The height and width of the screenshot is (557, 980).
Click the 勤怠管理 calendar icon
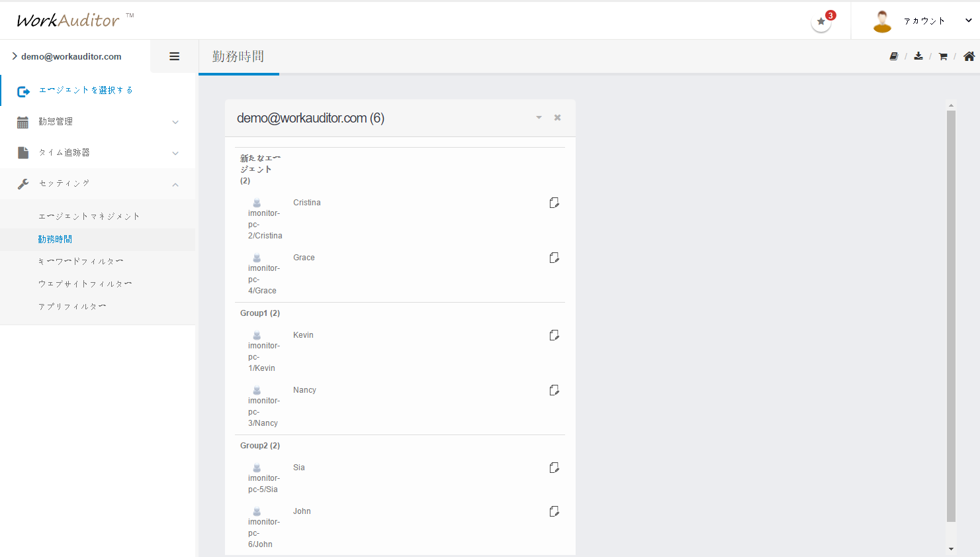(22, 122)
